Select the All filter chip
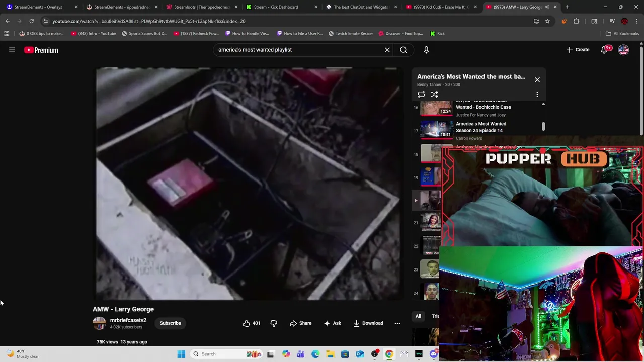Image resolution: width=644 pixels, height=362 pixels. click(418, 316)
